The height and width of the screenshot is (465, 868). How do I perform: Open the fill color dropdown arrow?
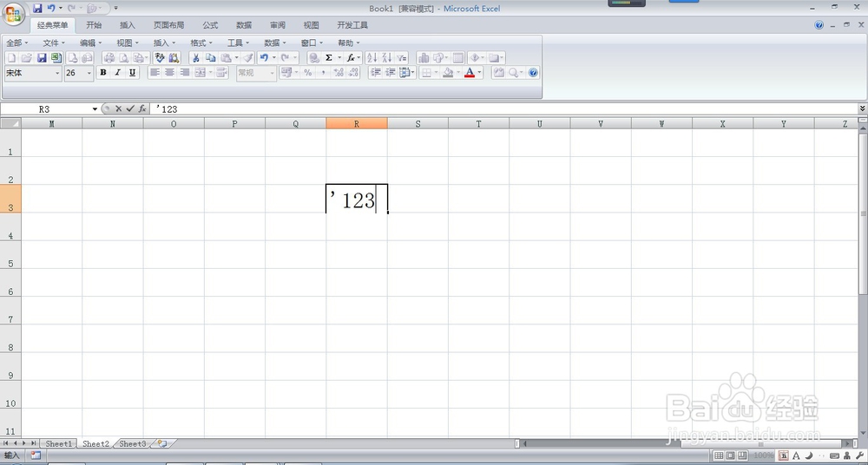click(458, 73)
